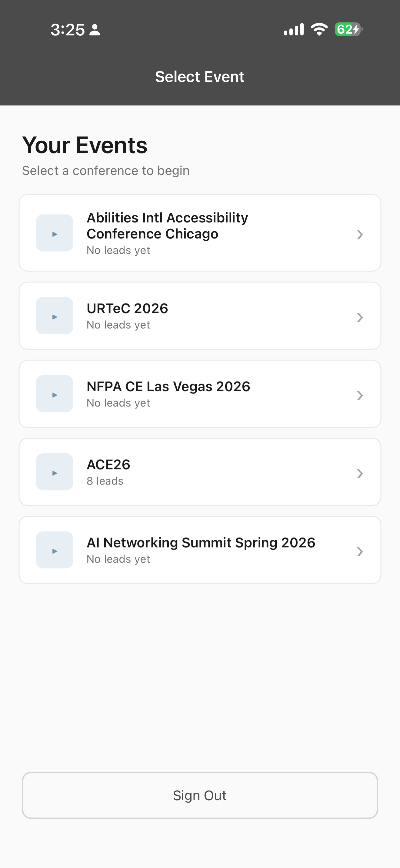Viewport: 400px width, 868px height.
Task: Open chevron arrow on ACE26 row
Action: pyautogui.click(x=360, y=474)
